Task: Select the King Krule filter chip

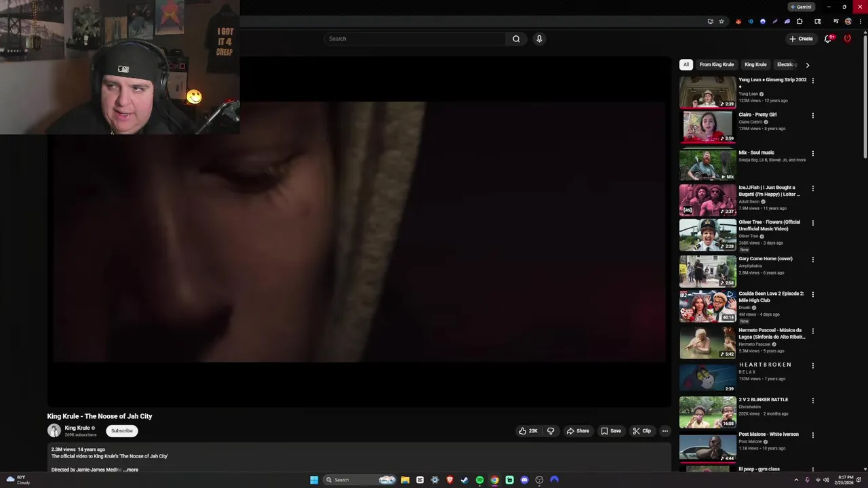Action: point(755,64)
